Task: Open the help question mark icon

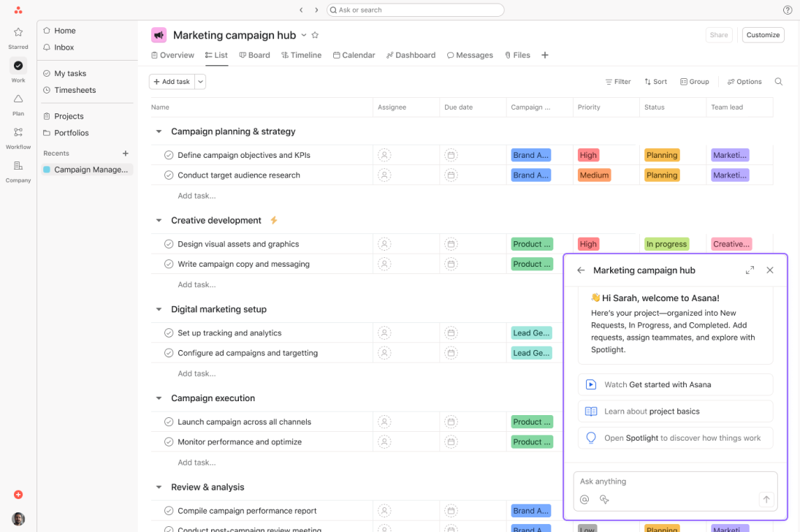Action: (x=788, y=10)
